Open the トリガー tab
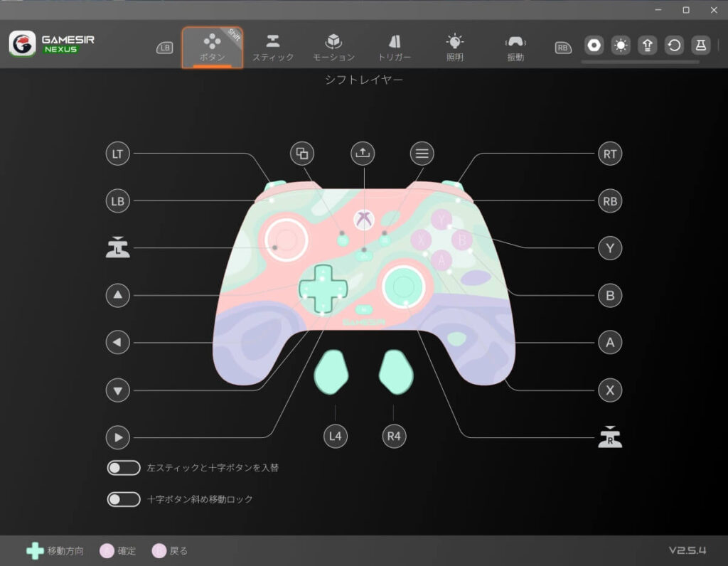 tap(395, 48)
